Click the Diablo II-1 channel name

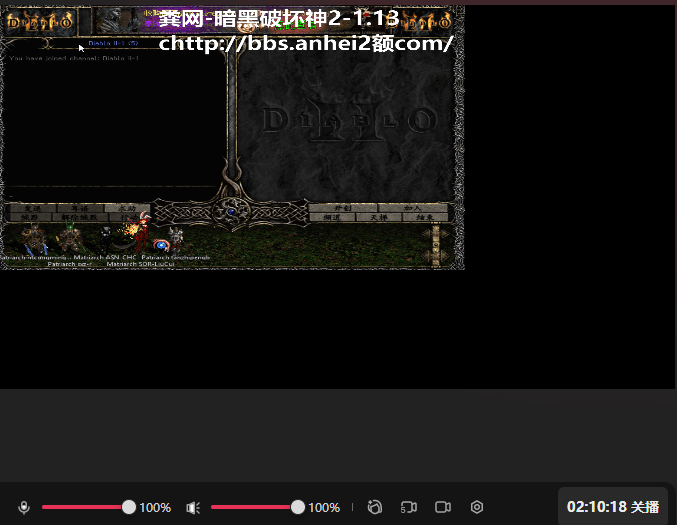tap(113, 43)
